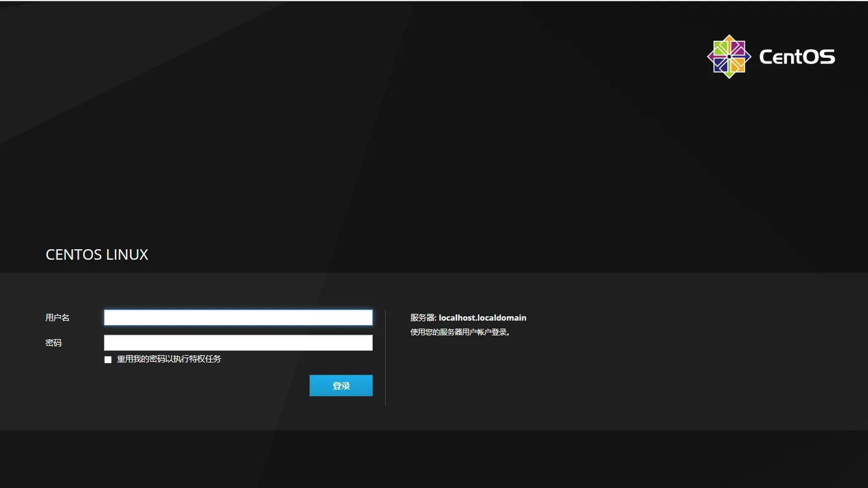Click inside the empty username text box

pyautogui.click(x=238, y=318)
